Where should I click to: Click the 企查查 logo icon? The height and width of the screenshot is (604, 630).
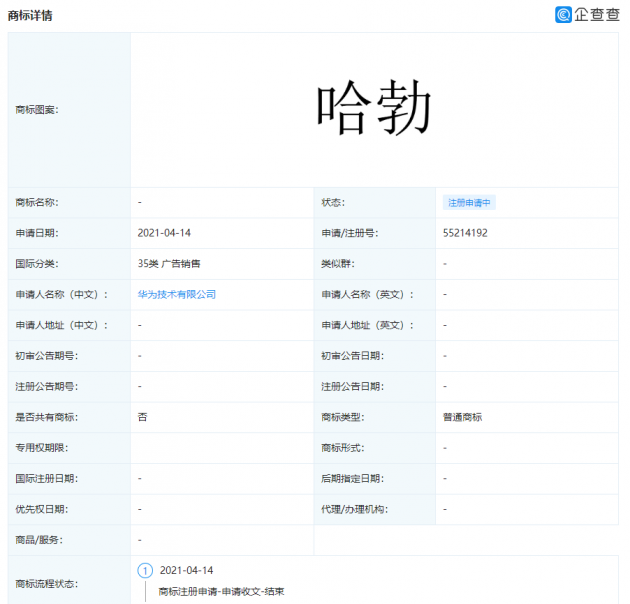click(563, 15)
